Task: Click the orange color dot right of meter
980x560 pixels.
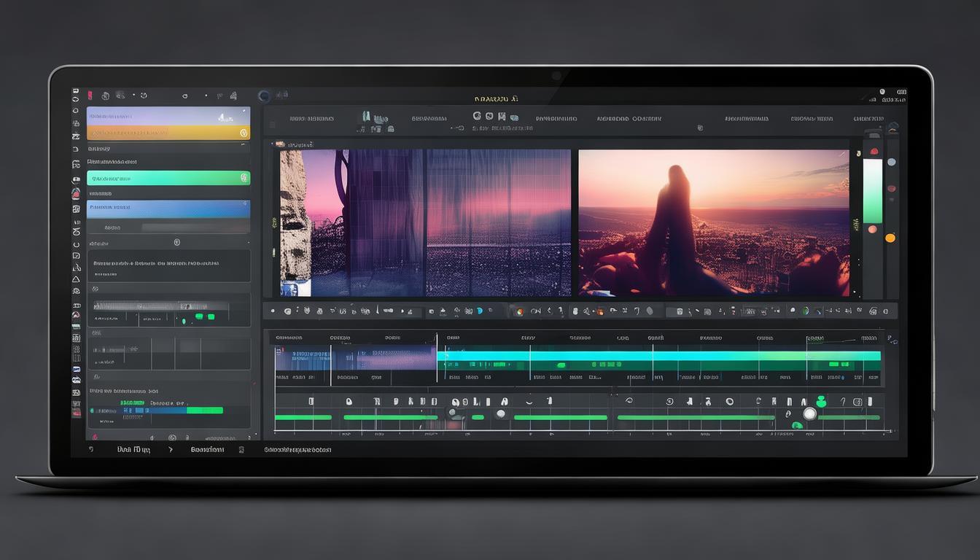Action: [890, 238]
